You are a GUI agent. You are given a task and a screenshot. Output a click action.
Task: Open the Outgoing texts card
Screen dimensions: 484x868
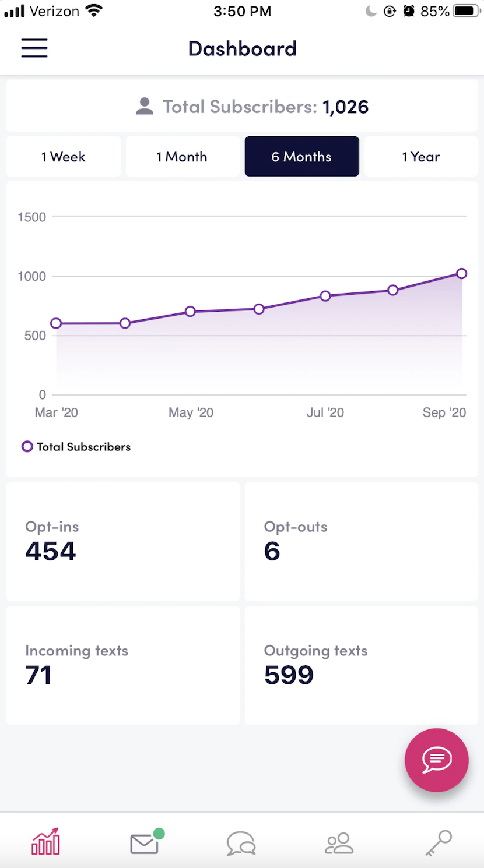coord(361,665)
